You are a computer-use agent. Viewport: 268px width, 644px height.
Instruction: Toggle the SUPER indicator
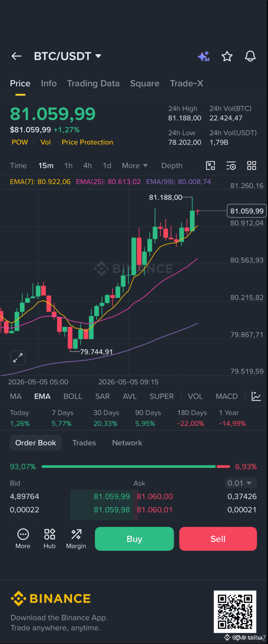pos(162,396)
